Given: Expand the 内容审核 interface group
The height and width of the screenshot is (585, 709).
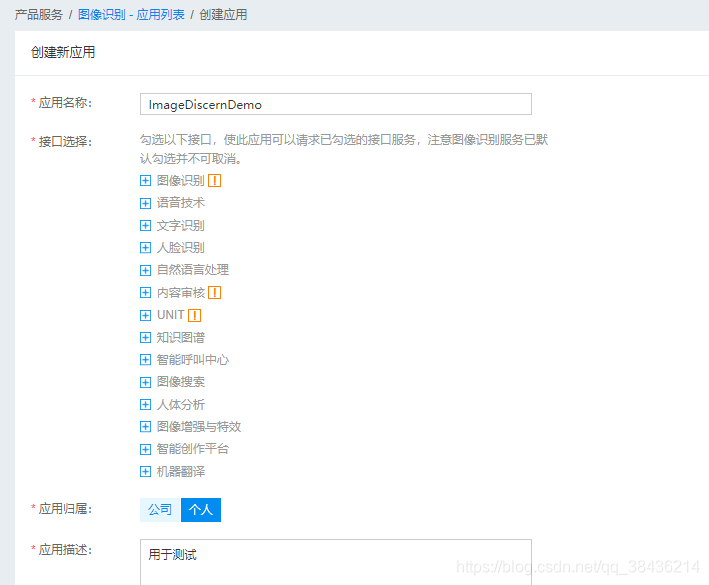Looking at the screenshot, I should coord(145,292).
